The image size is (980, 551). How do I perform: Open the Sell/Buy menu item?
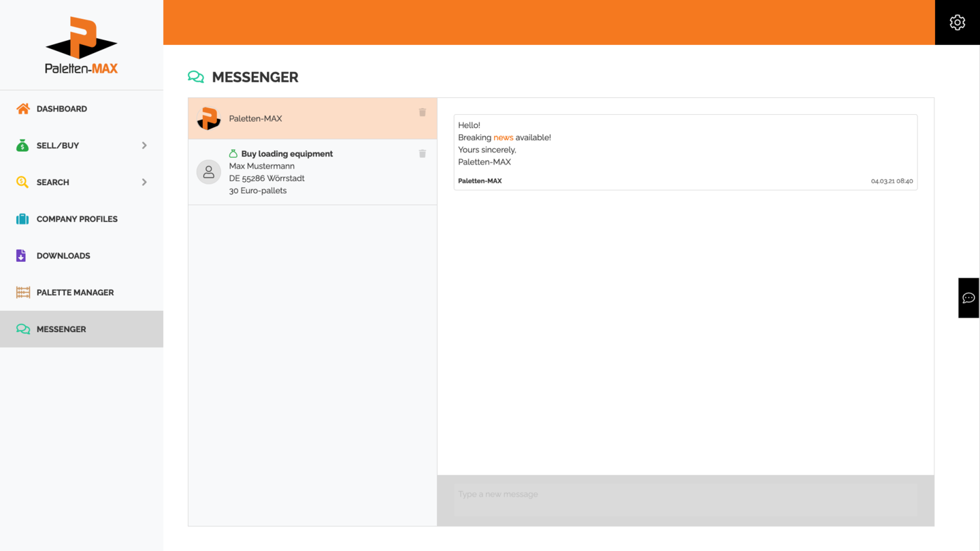[58, 146]
